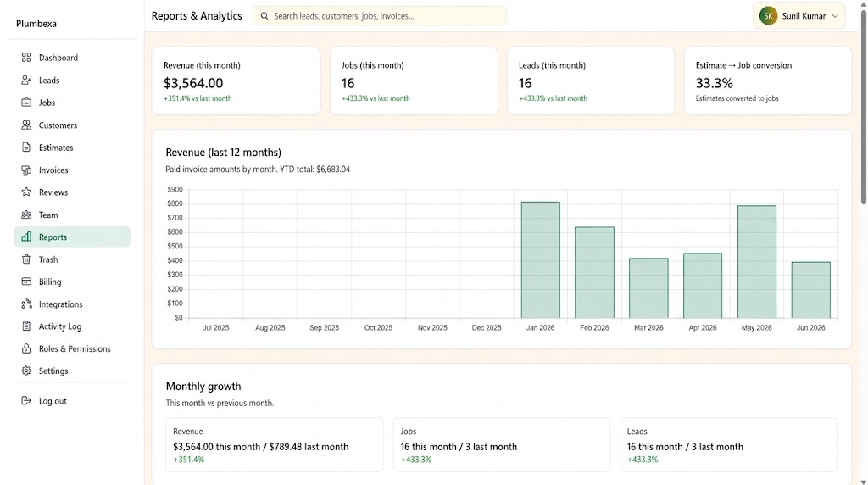Navigate to Customers
Viewport: 868px width, 485px height.
(58, 125)
